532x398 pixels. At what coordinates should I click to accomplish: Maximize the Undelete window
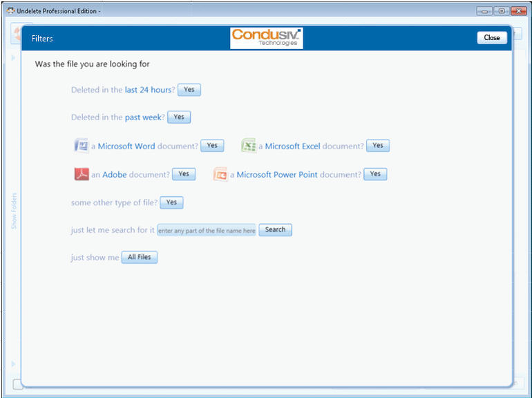(502, 11)
